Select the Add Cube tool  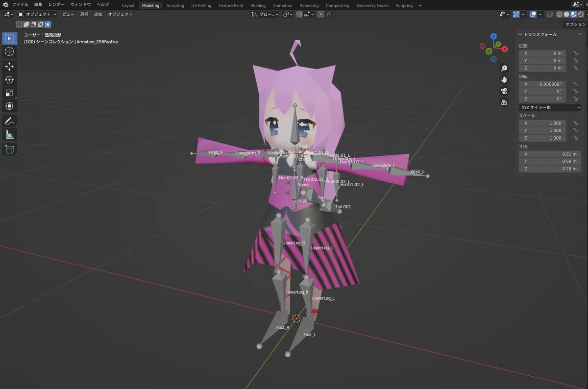[9, 149]
